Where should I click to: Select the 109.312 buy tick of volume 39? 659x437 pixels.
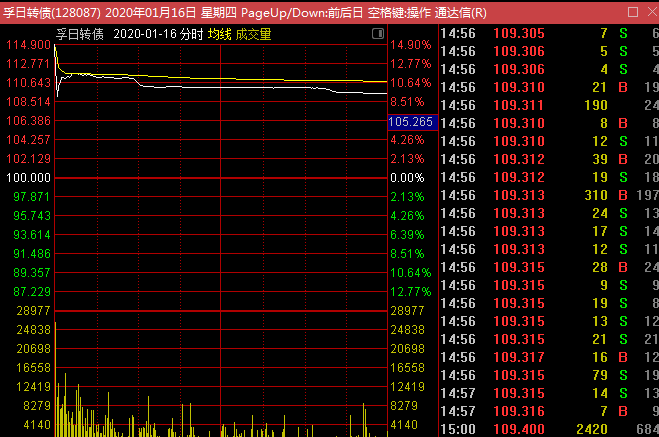pos(549,159)
